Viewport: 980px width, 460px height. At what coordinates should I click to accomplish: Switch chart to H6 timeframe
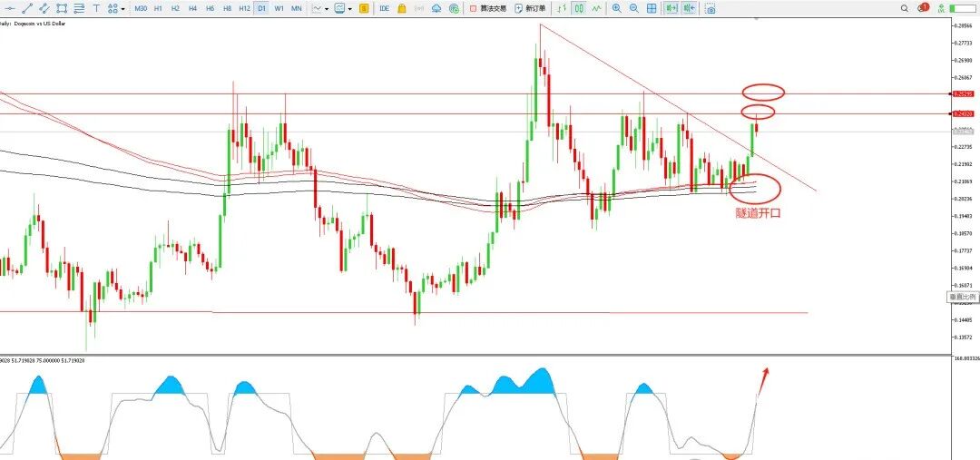tap(210, 9)
